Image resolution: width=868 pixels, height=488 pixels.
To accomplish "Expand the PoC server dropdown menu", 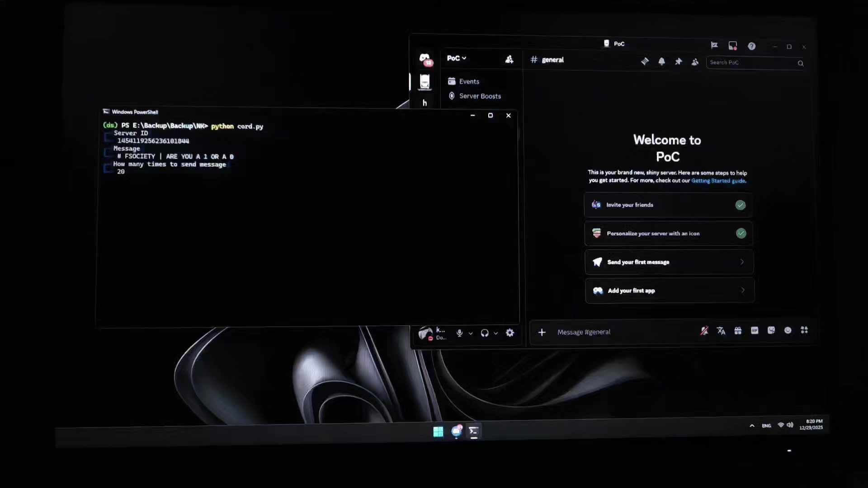I will (457, 58).
